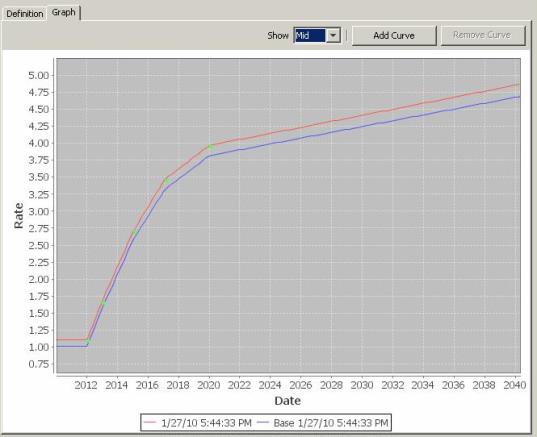Click the Add Curve button

(x=394, y=35)
